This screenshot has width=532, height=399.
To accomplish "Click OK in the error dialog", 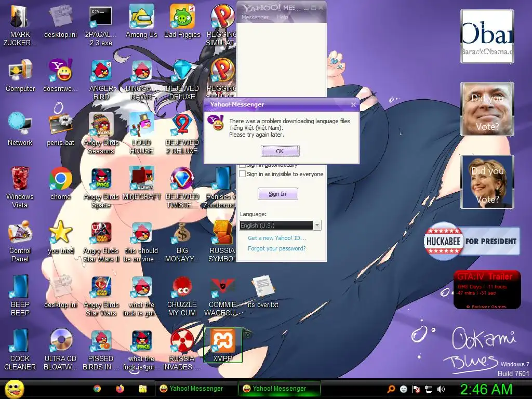I will click(280, 151).
